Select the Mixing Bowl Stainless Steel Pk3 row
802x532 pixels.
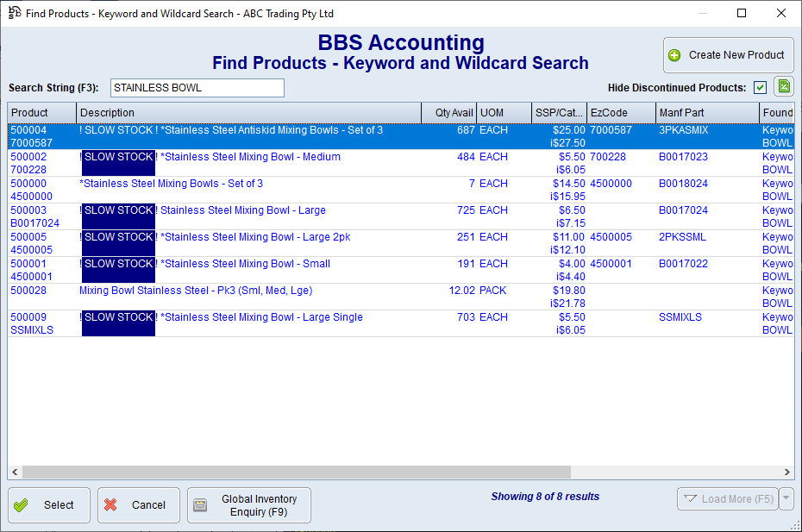click(x=196, y=291)
